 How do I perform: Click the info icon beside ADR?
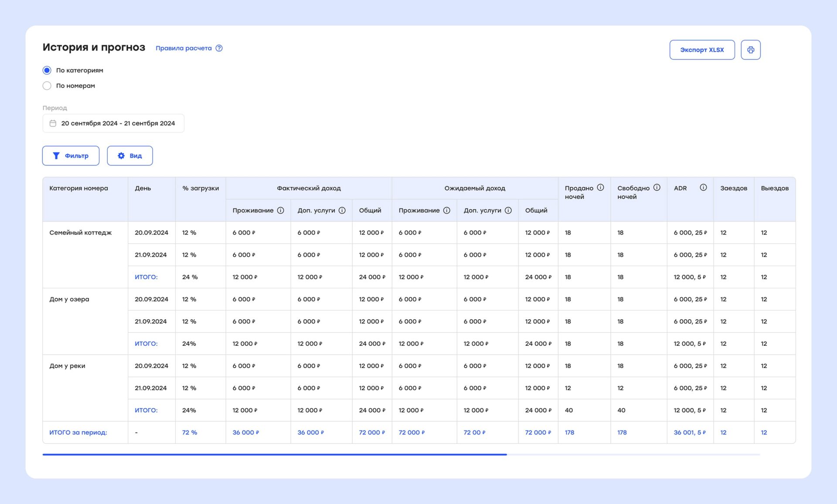(x=703, y=188)
